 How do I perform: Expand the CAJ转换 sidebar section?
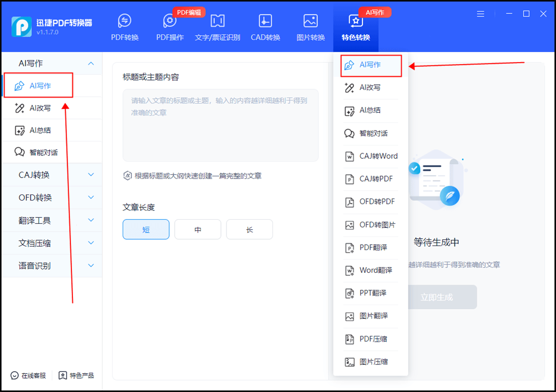(x=52, y=175)
